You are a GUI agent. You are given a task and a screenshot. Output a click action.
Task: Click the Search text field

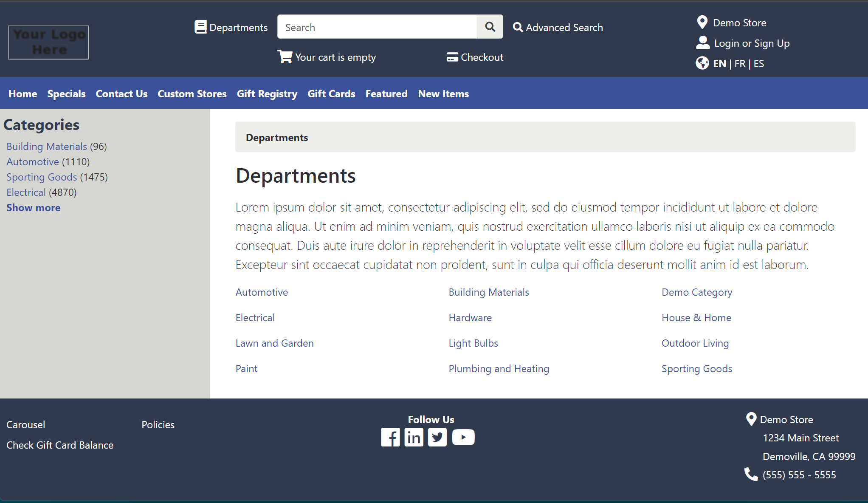(377, 27)
